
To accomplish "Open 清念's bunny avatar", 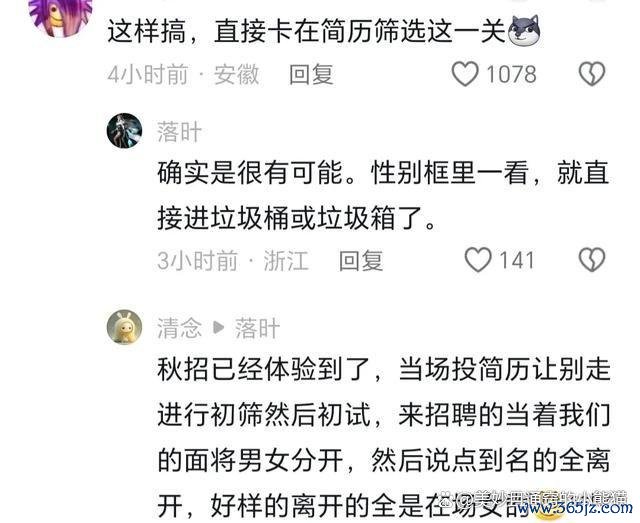I will pos(124,327).
